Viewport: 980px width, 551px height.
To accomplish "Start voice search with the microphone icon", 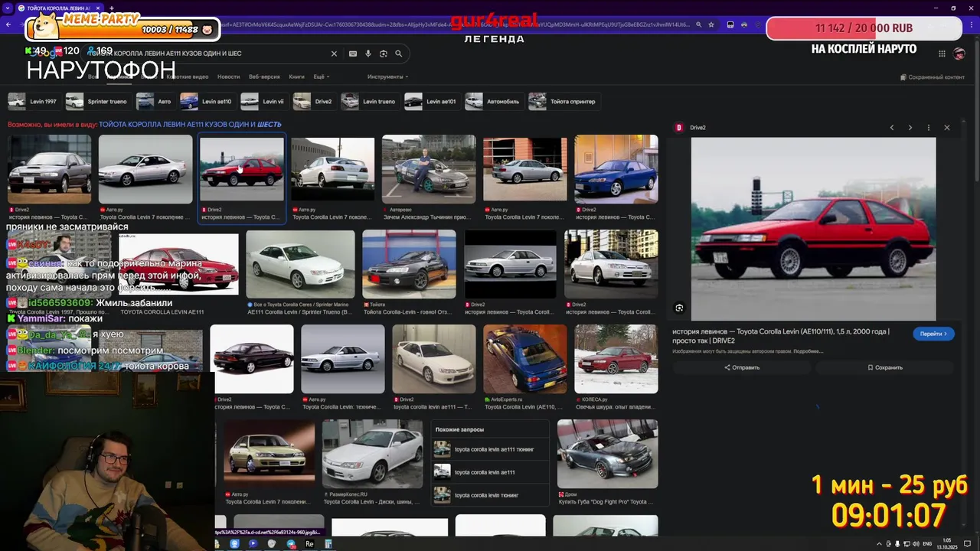I will point(368,54).
